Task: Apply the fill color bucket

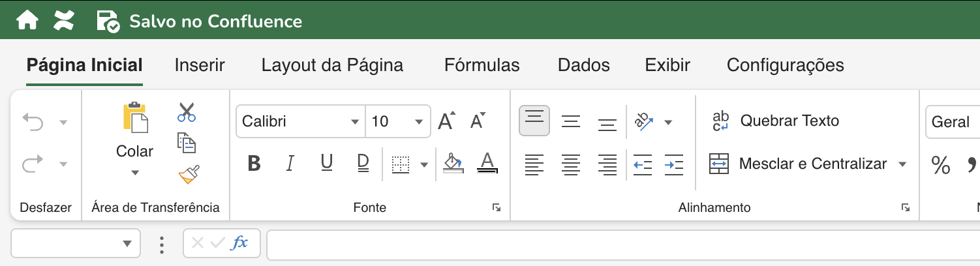Action: tap(452, 163)
